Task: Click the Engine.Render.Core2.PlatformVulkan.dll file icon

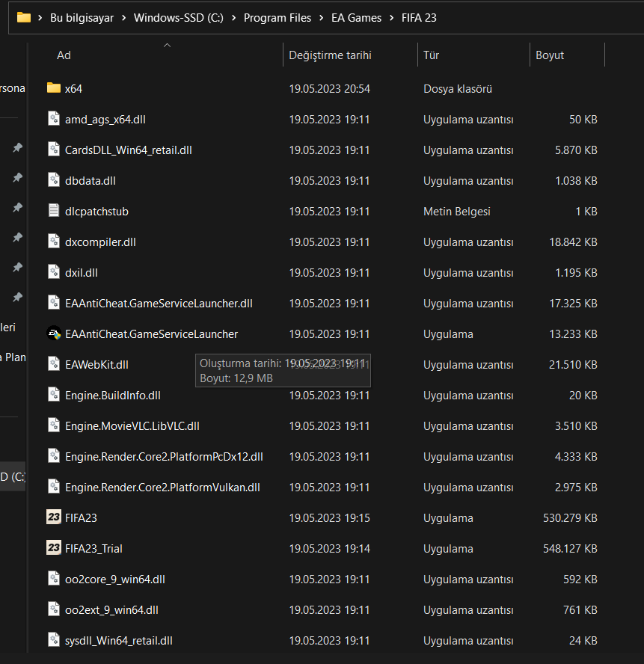Action: [54, 487]
